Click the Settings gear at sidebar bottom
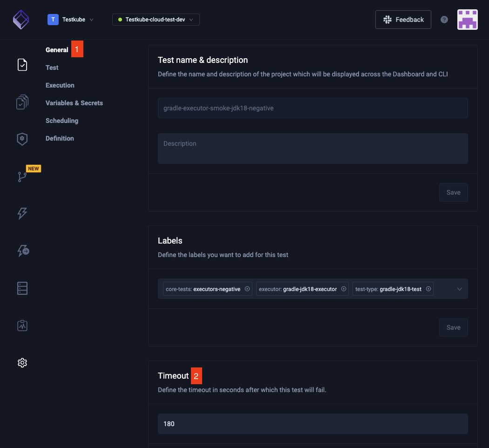This screenshot has width=489, height=448. point(22,362)
